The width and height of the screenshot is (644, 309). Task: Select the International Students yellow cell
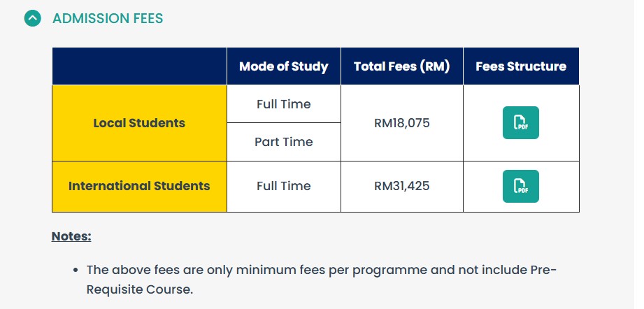(x=139, y=186)
